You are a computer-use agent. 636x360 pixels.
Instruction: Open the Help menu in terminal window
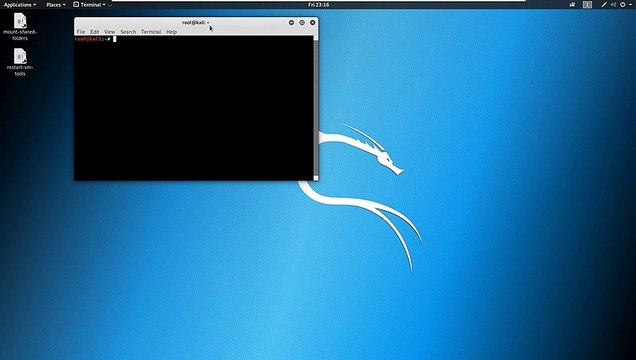coord(172,32)
